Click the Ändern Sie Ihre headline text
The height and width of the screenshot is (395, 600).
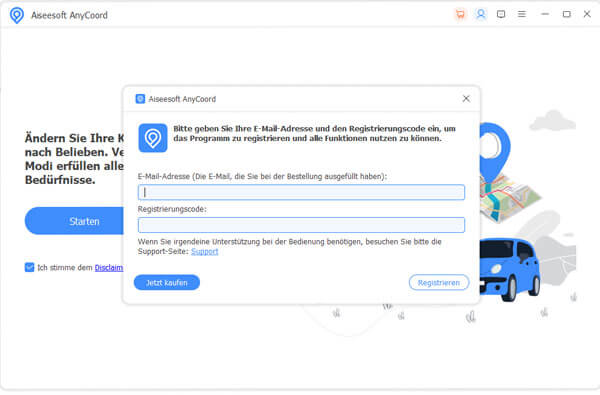click(x=74, y=159)
